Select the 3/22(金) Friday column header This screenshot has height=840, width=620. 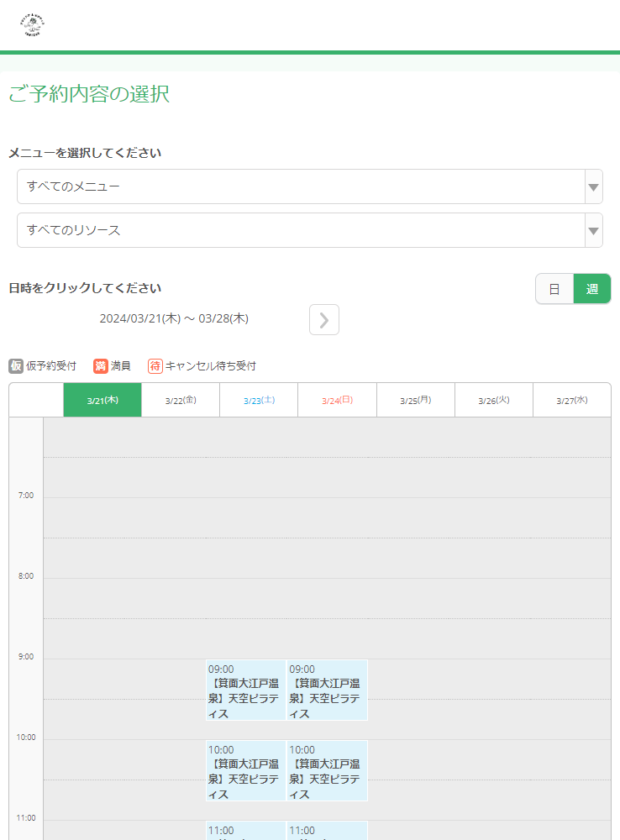[180, 400]
